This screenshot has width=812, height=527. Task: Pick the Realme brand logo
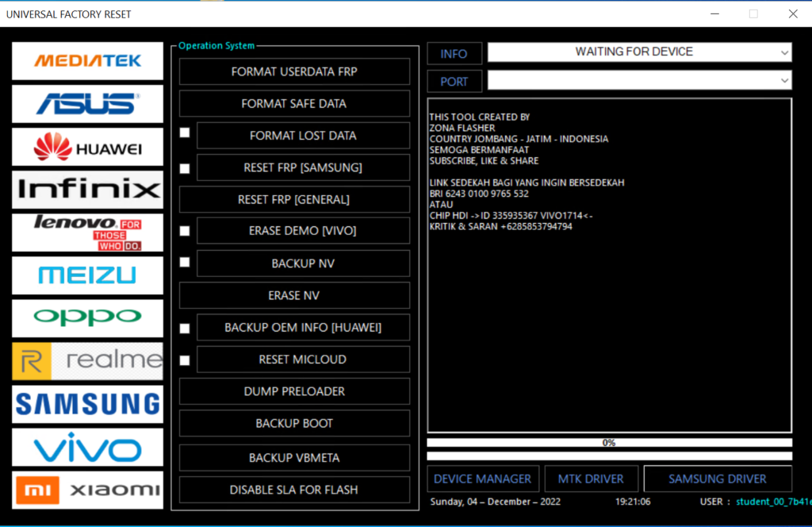point(87,361)
